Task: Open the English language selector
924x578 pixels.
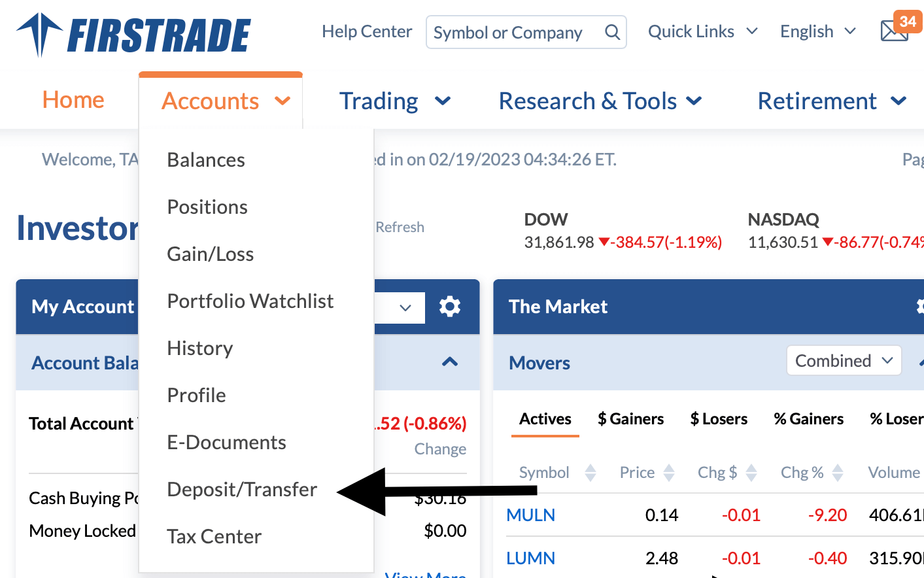Action: [817, 31]
